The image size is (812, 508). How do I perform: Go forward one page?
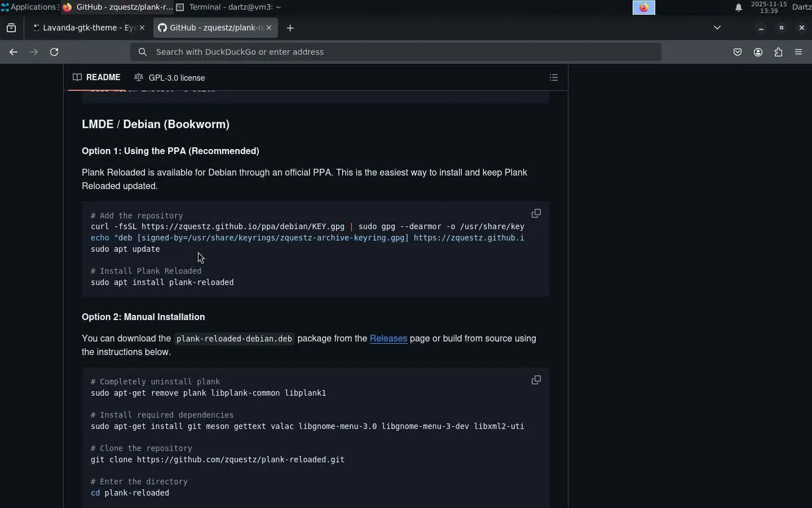pyautogui.click(x=34, y=52)
